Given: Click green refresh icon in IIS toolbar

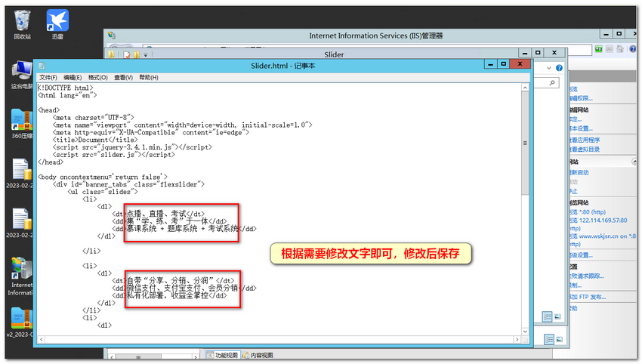Looking at the screenshot, I should [x=599, y=49].
